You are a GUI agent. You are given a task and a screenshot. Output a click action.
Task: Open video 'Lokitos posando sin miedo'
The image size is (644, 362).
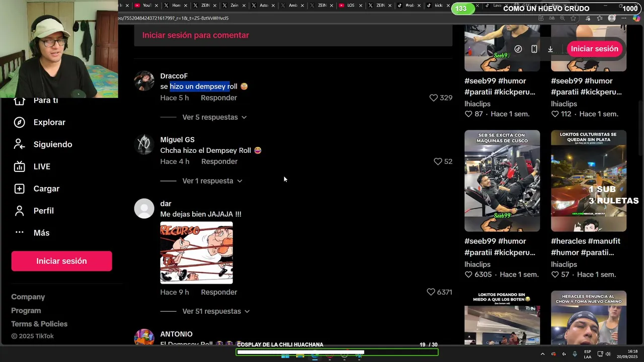[502, 318]
